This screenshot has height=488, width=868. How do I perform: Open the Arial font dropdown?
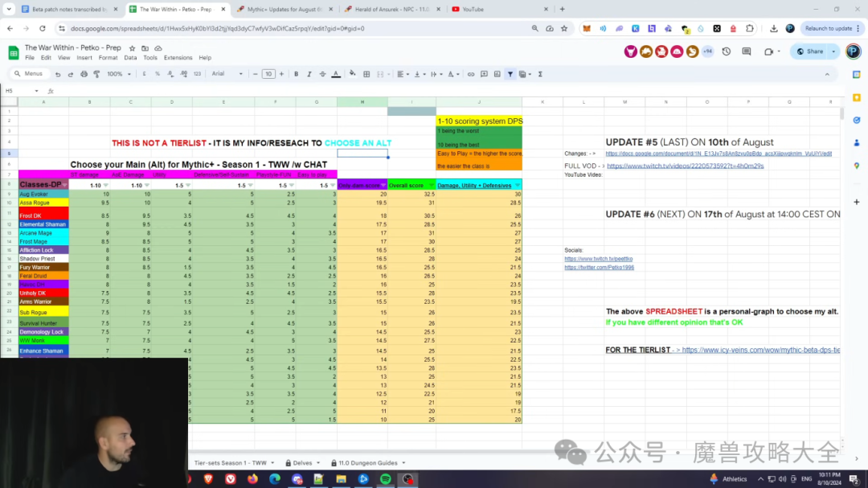click(x=227, y=74)
